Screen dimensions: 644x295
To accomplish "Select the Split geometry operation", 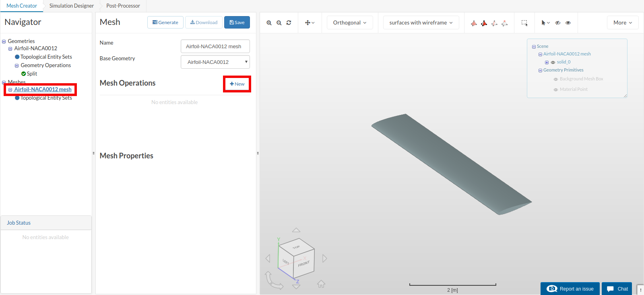I will pos(32,74).
